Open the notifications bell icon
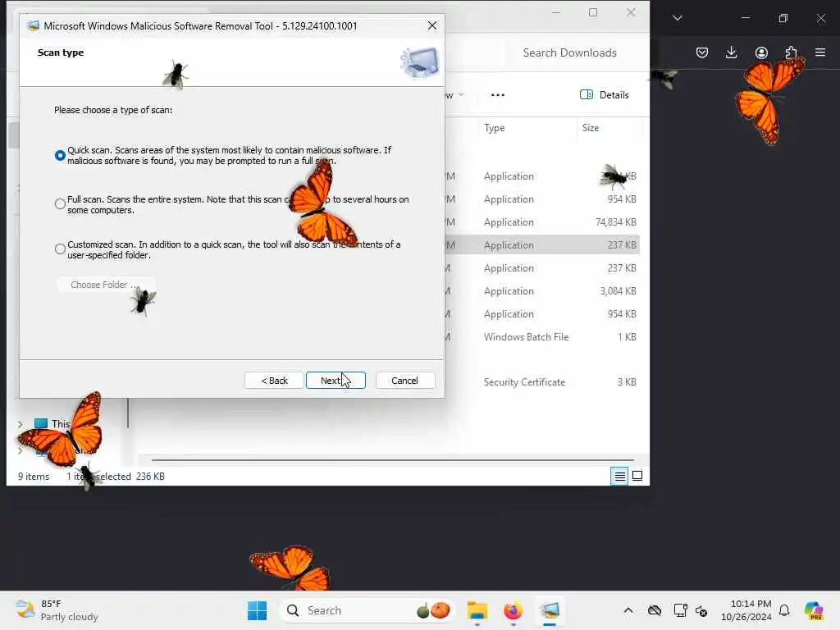This screenshot has width=840, height=630. 784,610
